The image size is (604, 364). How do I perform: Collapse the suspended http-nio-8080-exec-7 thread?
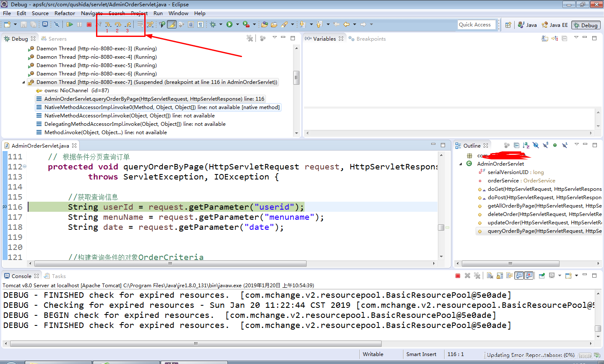tap(23, 82)
